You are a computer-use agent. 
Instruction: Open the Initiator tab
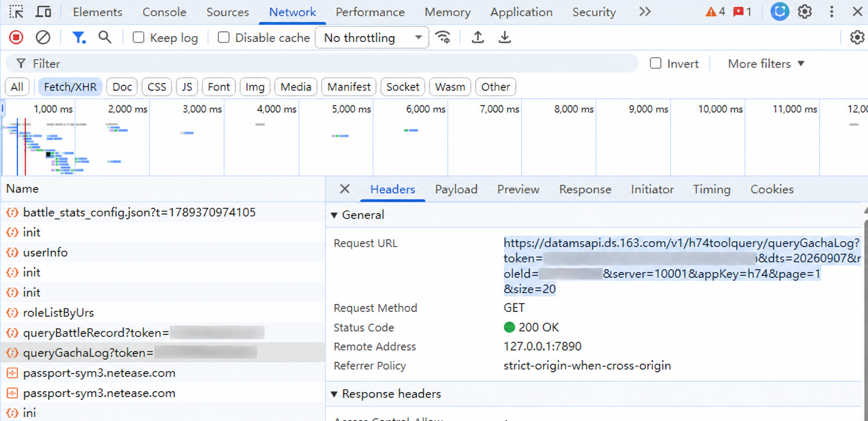(x=652, y=189)
